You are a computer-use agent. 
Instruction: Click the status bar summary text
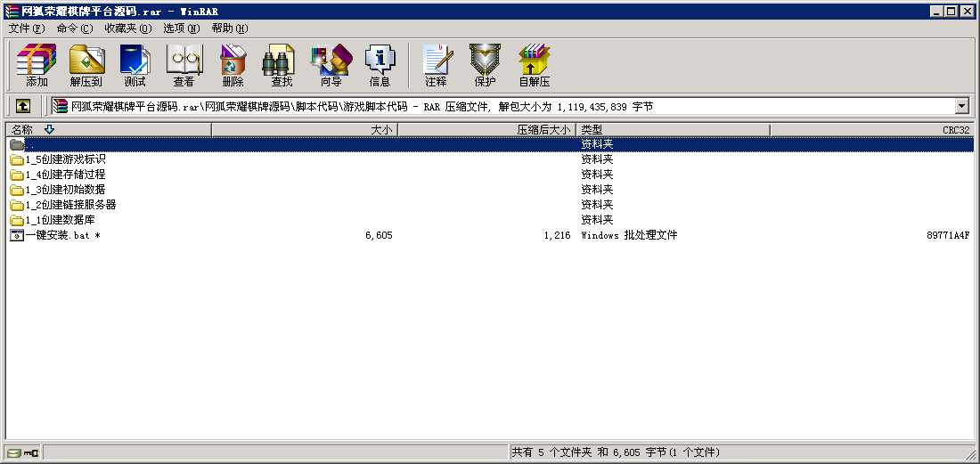point(616,452)
